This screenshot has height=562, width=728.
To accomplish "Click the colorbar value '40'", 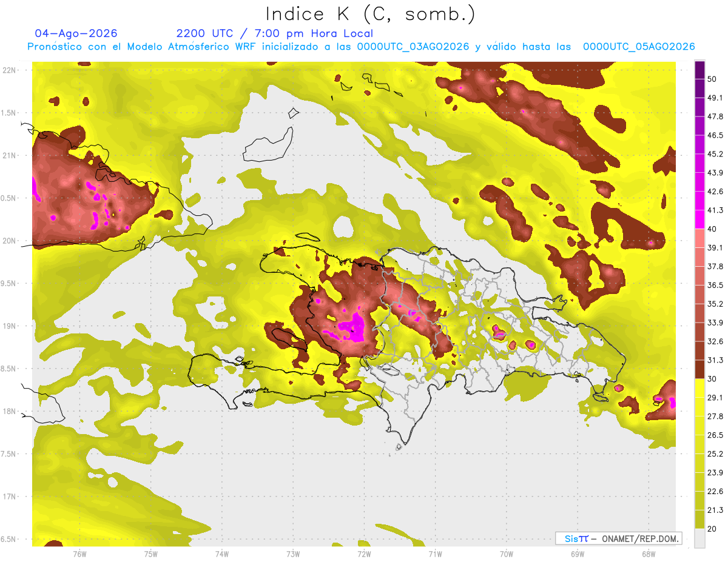I will pos(712,229).
